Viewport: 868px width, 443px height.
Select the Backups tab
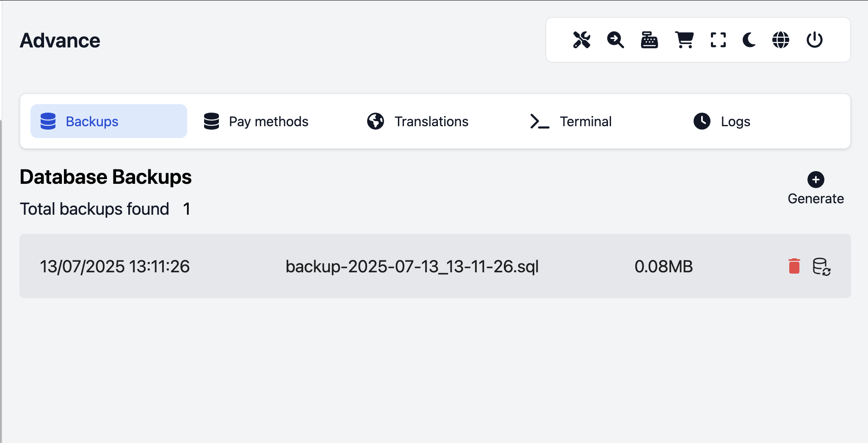click(x=109, y=122)
